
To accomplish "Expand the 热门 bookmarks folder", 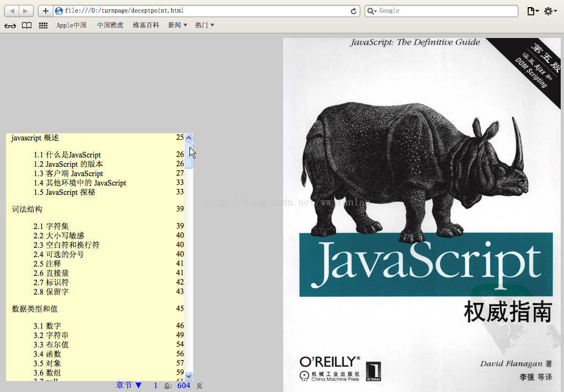I will pyautogui.click(x=204, y=25).
